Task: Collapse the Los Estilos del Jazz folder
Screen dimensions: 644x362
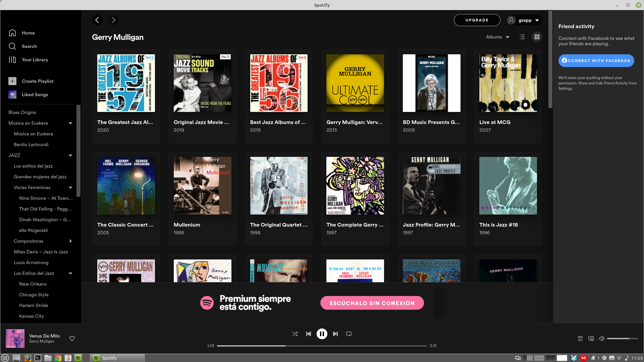Action: pos(70,273)
